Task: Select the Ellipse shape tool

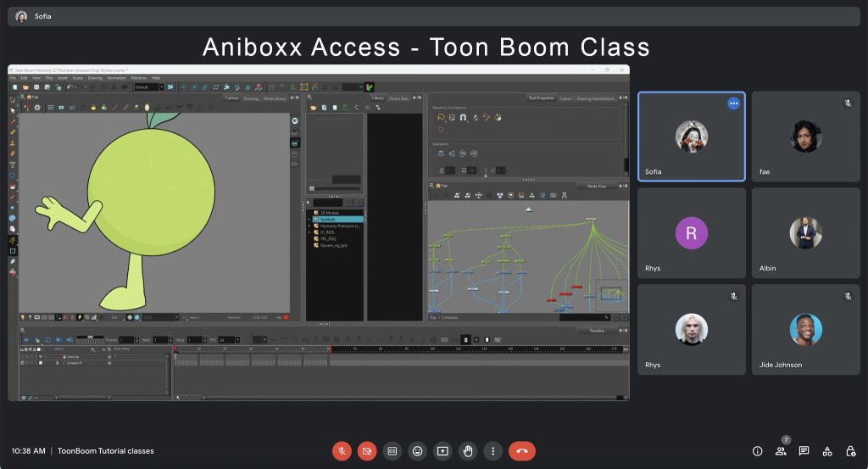Action: point(13,176)
